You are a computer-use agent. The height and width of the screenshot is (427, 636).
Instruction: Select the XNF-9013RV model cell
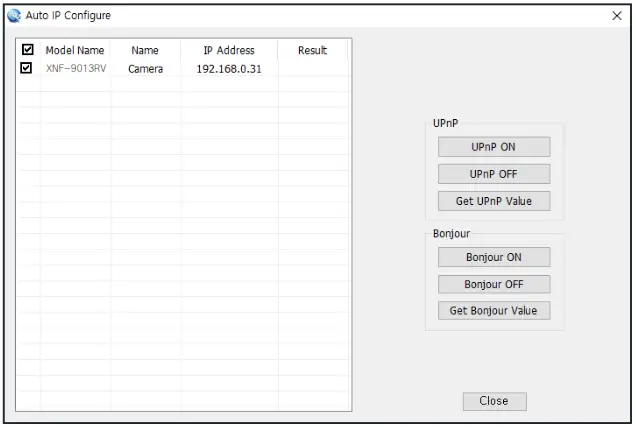(76, 69)
